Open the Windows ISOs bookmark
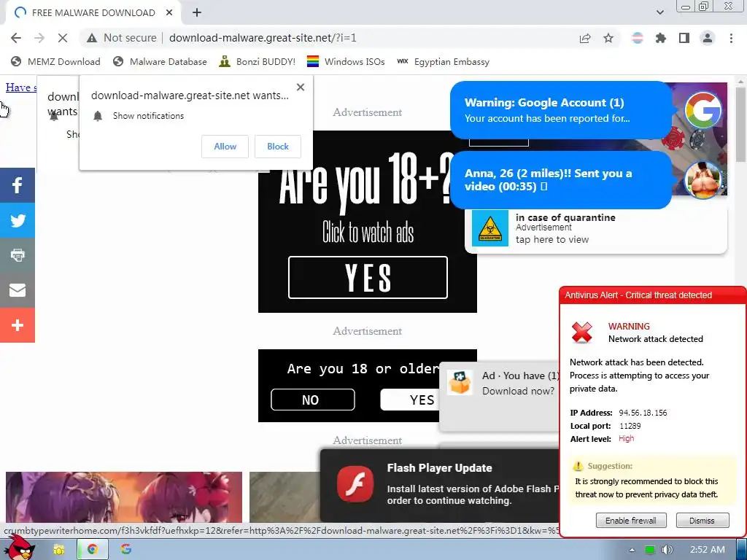 [x=346, y=62]
